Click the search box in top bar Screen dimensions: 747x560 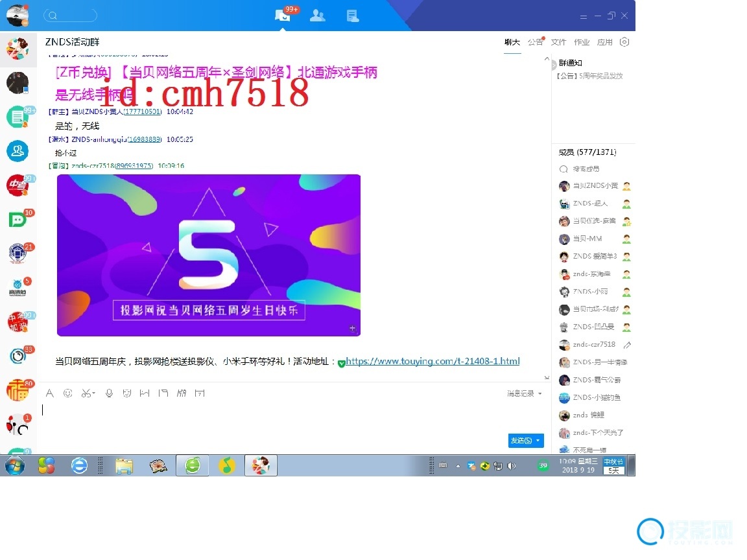click(70, 16)
